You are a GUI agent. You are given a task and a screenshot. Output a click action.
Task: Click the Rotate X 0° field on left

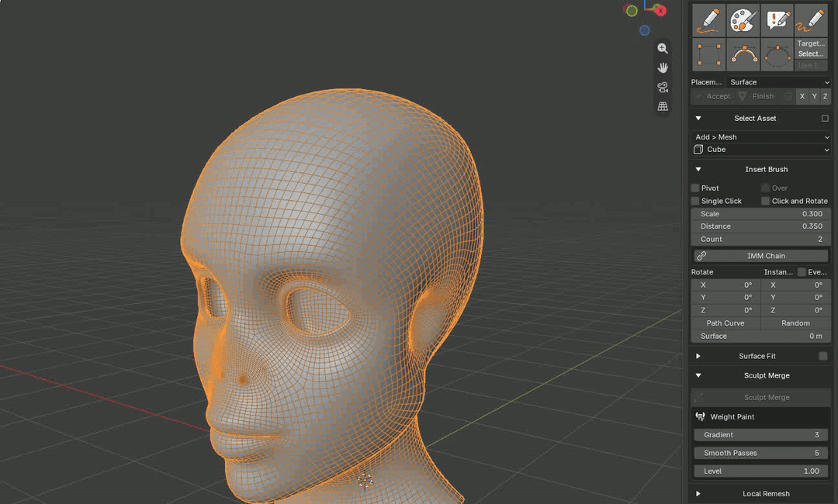(725, 285)
